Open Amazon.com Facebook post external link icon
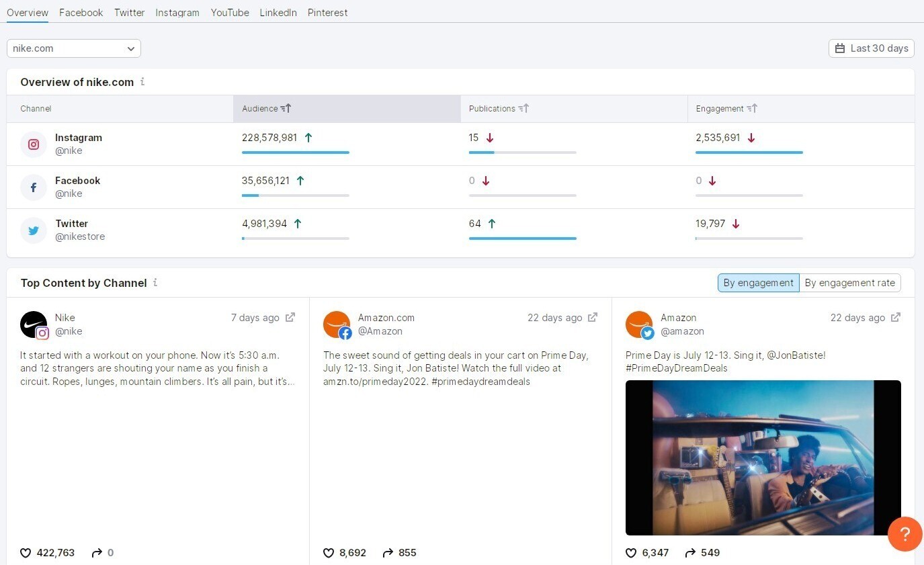 coord(593,318)
